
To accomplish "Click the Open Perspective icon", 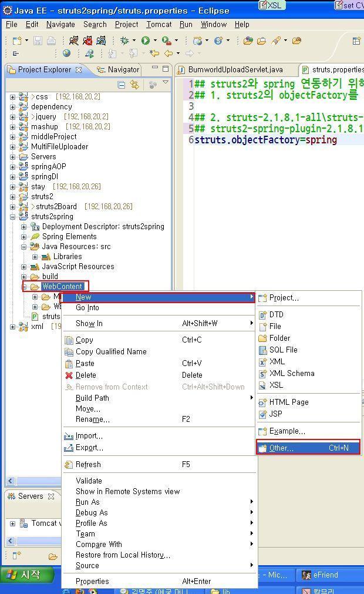I will click(x=356, y=41).
